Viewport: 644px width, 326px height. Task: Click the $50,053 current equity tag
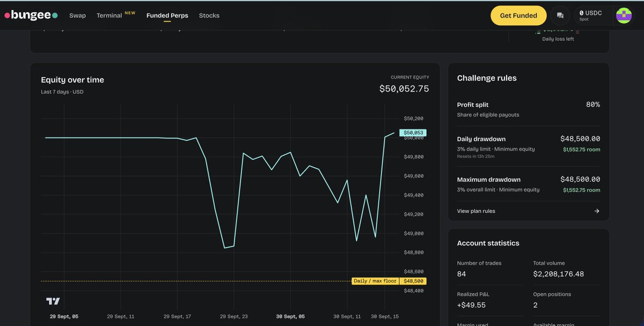tap(413, 133)
